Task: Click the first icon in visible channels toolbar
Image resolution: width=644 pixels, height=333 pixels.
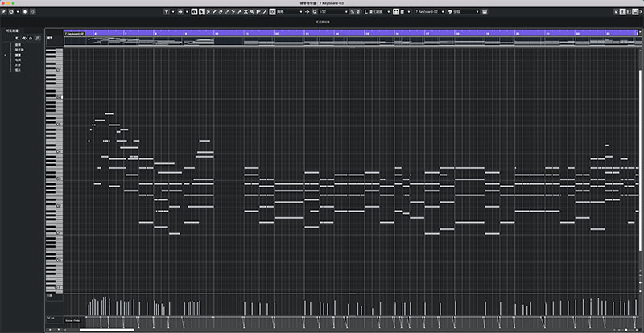Action: click(x=17, y=38)
